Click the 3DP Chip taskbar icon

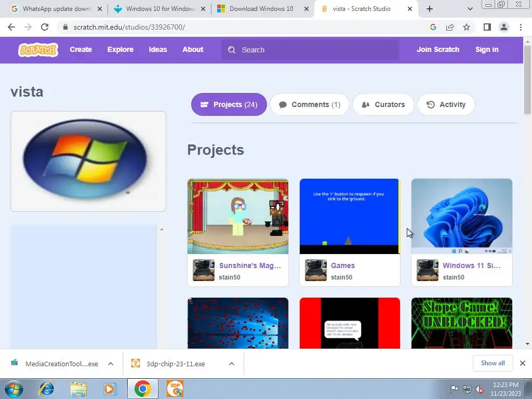(175, 389)
